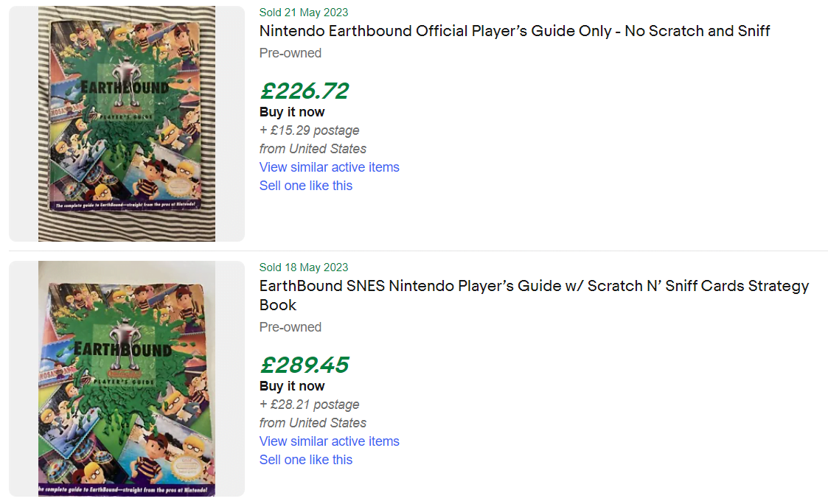828x504 pixels.
Task: Click from United States under the first listing
Action: click(313, 149)
